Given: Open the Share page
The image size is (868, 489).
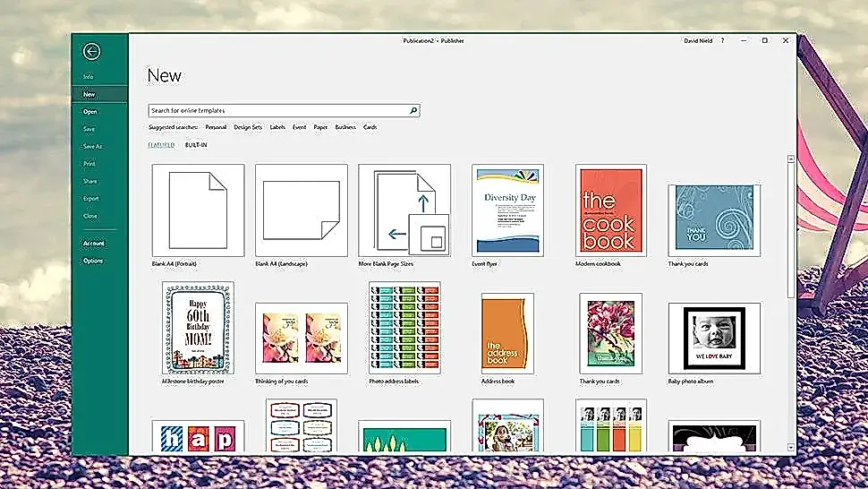Looking at the screenshot, I should [x=89, y=181].
